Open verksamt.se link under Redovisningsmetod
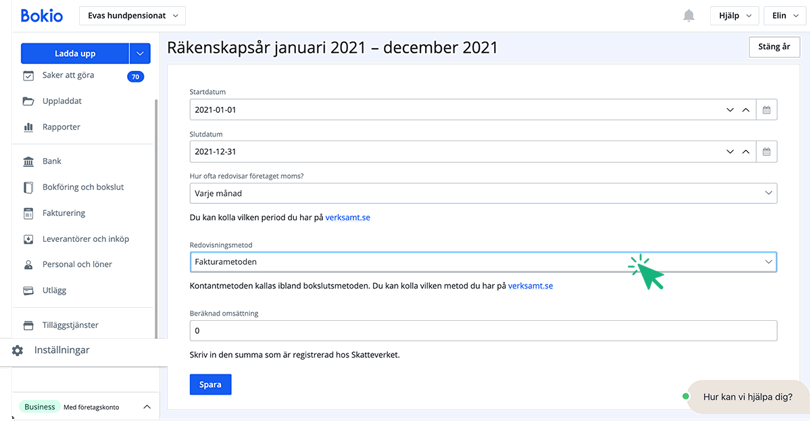Image resolution: width=810 pixels, height=425 pixels. coord(530,286)
